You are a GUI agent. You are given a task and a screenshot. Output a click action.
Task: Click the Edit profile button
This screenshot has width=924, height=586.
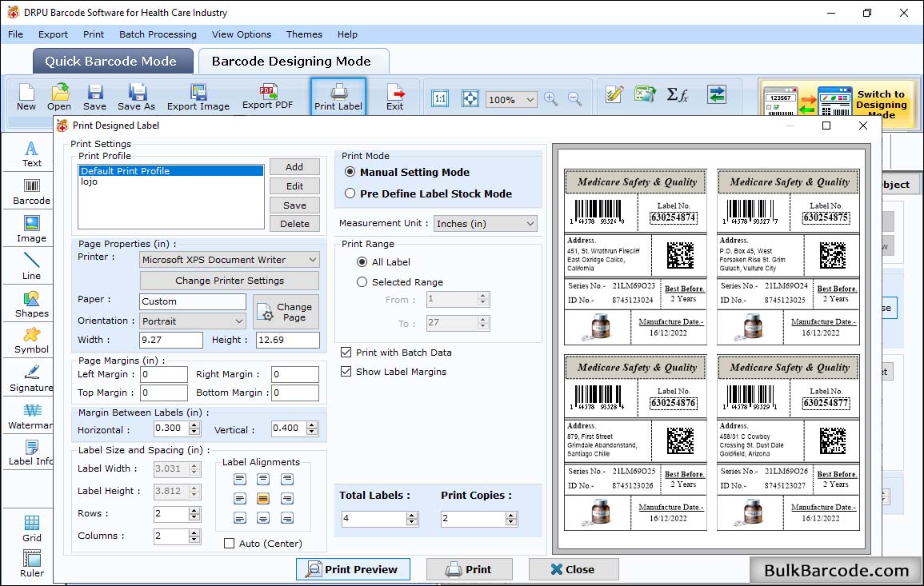[x=294, y=186]
